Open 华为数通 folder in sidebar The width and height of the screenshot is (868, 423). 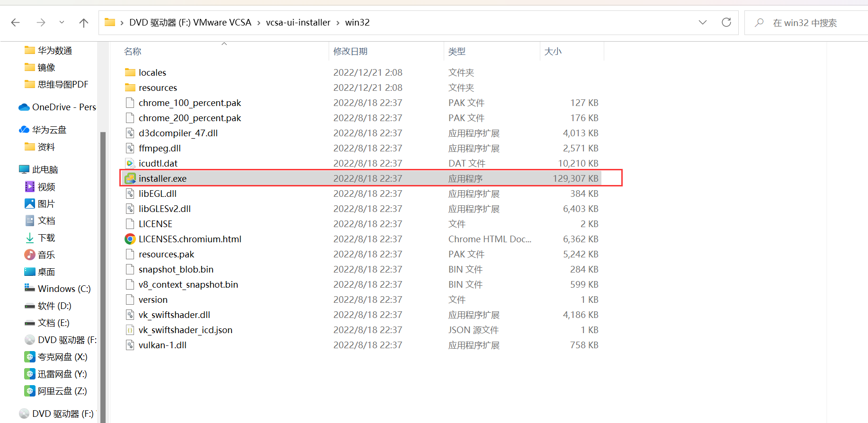[55, 50]
